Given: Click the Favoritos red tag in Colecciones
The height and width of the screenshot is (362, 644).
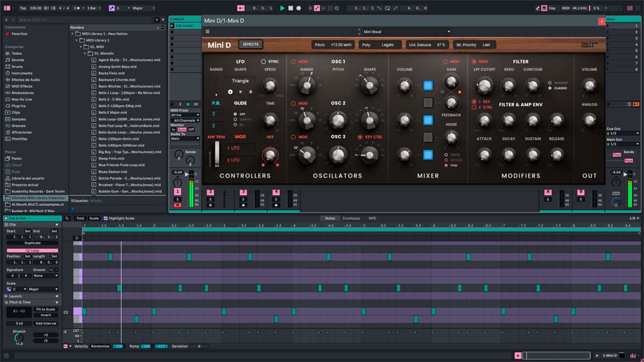Looking at the screenshot, I should (x=8, y=34).
